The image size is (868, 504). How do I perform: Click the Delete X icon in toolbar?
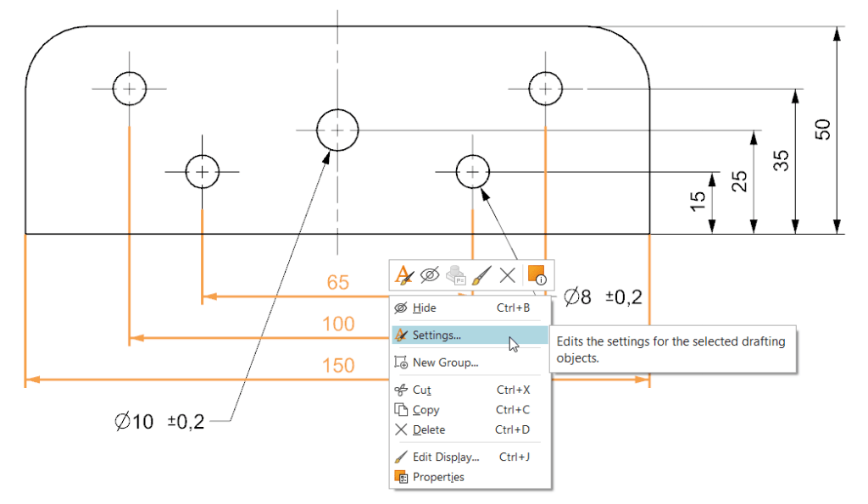507,275
